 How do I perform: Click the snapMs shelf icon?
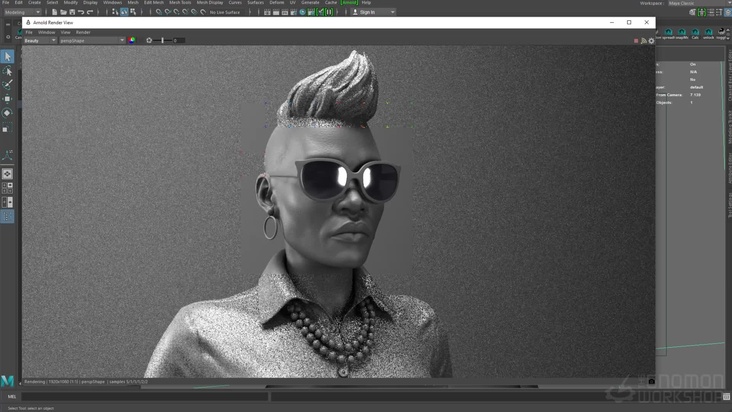(682, 33)
